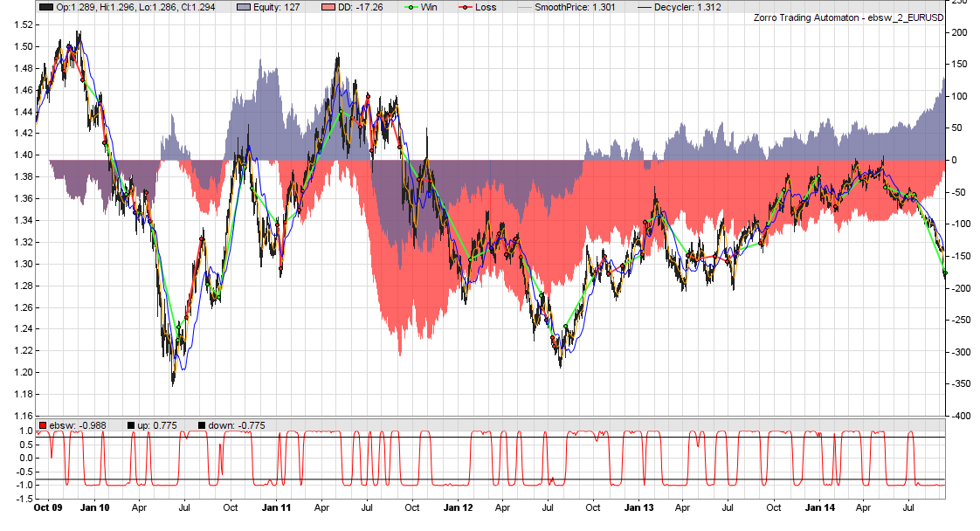
Task: Click the 'DD: -17.26' legend label
Action: (x=361, y=8)
